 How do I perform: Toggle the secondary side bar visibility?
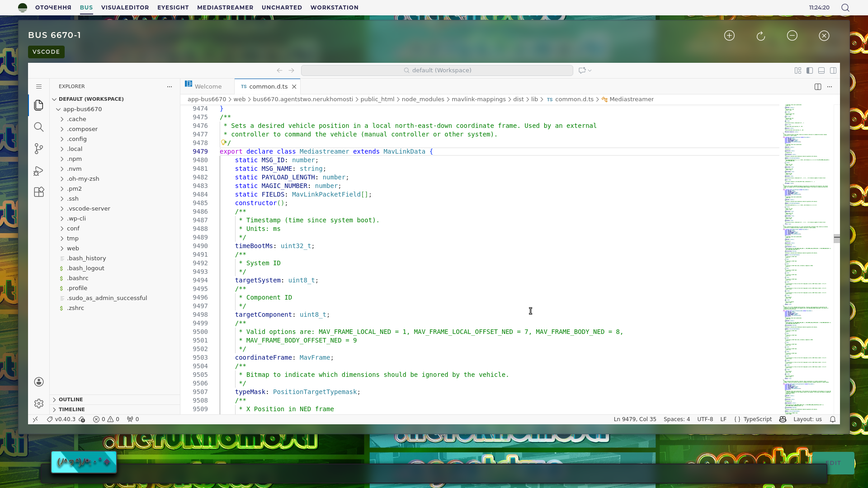(x=833, y=70)
